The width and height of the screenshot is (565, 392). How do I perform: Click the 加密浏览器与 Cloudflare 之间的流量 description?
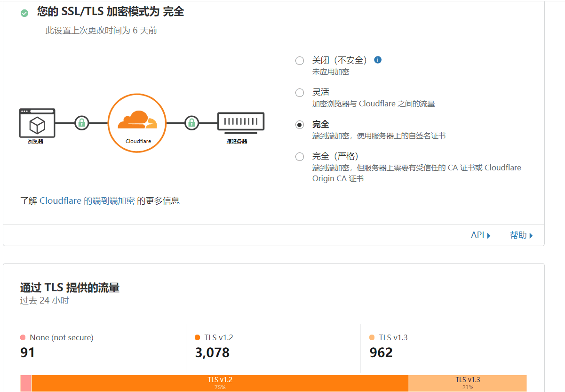tap(374, 104)
